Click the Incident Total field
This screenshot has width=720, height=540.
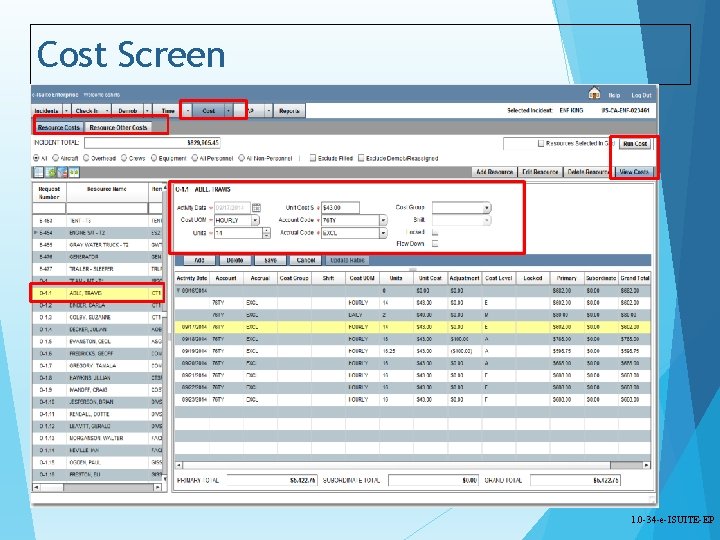[152, 143]
